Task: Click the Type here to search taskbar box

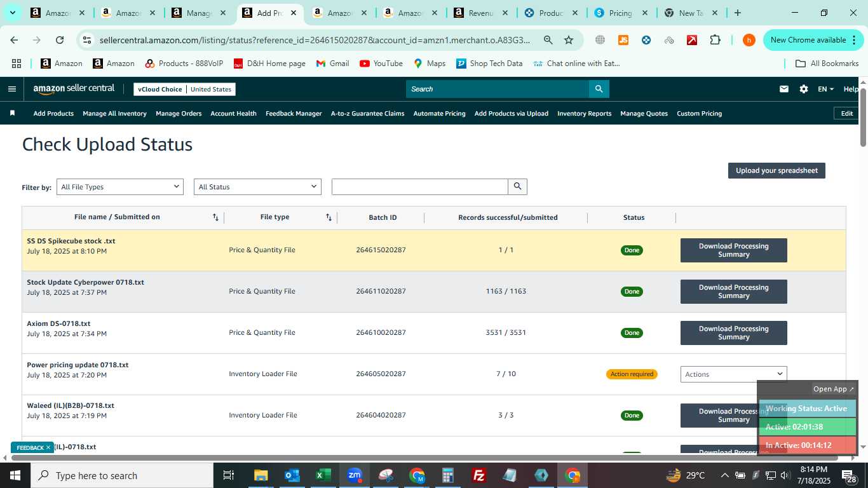Action: pos(122,475)
